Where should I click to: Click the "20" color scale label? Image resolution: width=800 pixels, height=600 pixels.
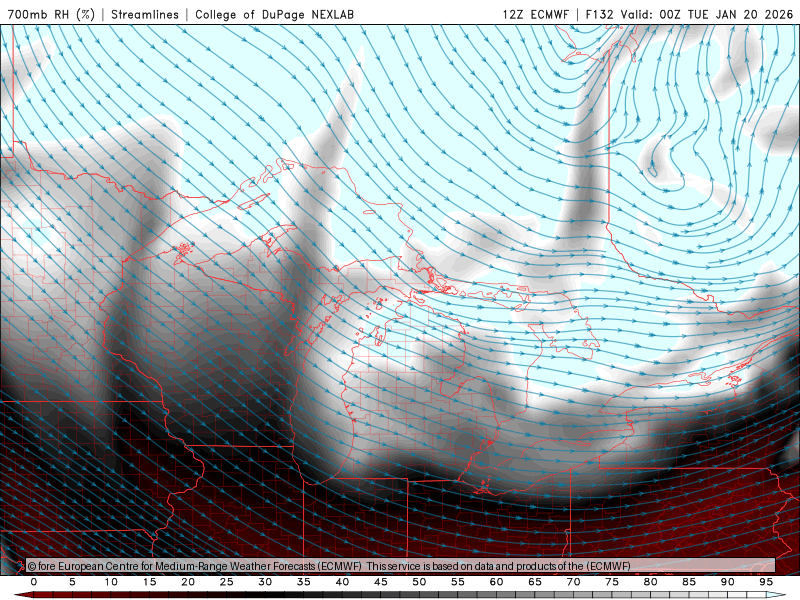[188, 582]
